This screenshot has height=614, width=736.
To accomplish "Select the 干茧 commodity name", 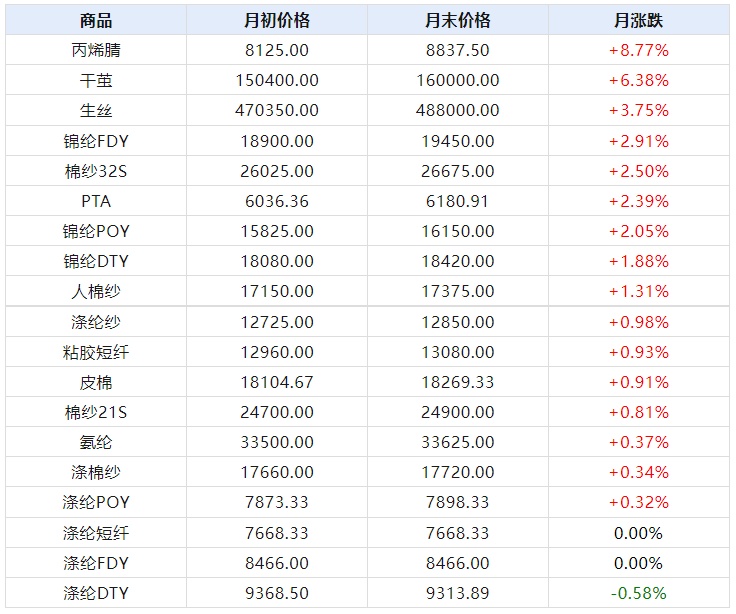I will click(x=96, y=80).
